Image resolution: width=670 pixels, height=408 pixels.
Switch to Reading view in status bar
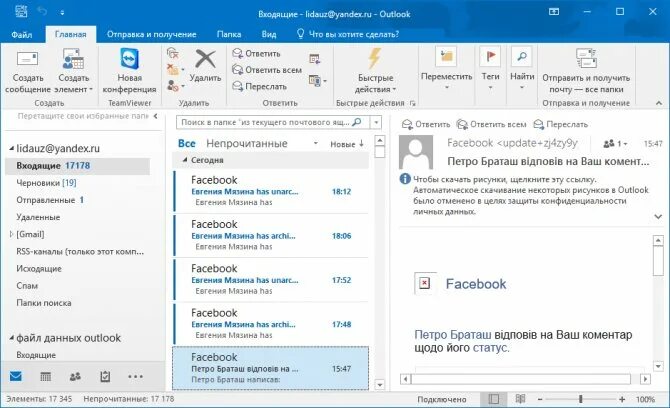click(520, 399)
